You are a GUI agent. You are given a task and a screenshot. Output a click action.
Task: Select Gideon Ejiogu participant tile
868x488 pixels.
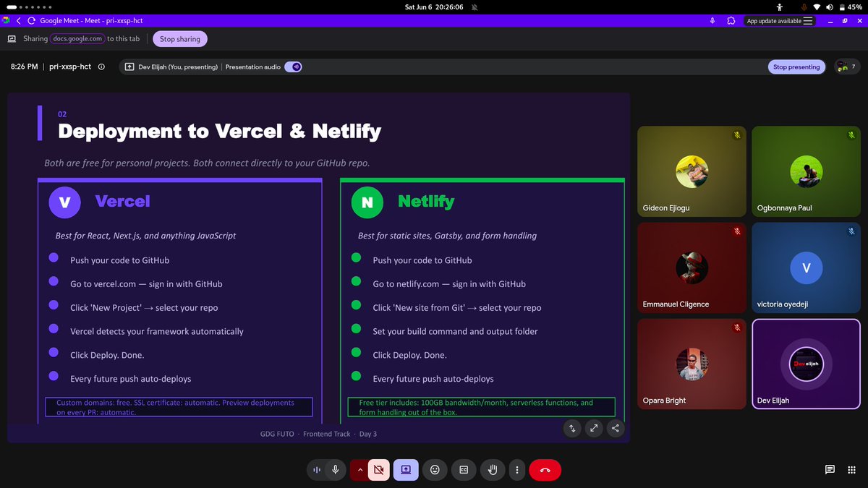(692, 171)
